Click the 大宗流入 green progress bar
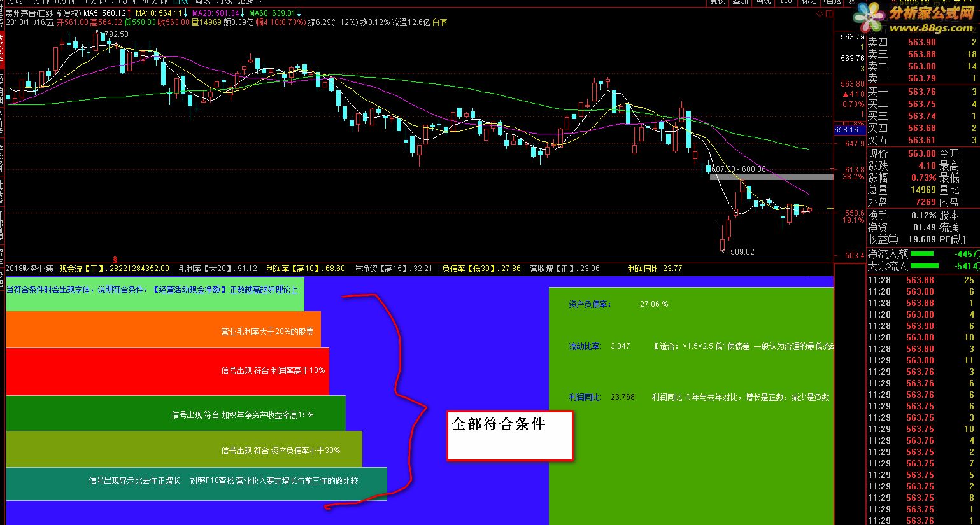Viewport: 980px width, 525px height. click(x=925, y=266)
